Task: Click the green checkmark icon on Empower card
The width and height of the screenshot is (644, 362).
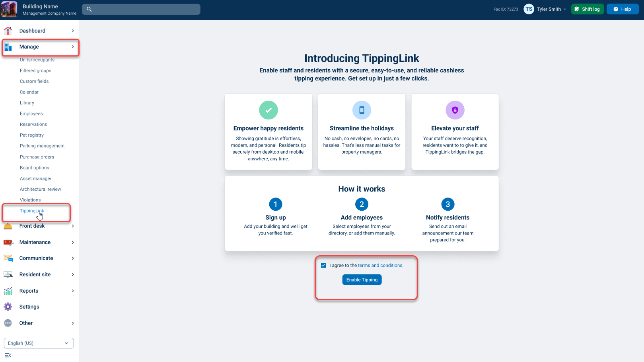Action: (268, 110)
